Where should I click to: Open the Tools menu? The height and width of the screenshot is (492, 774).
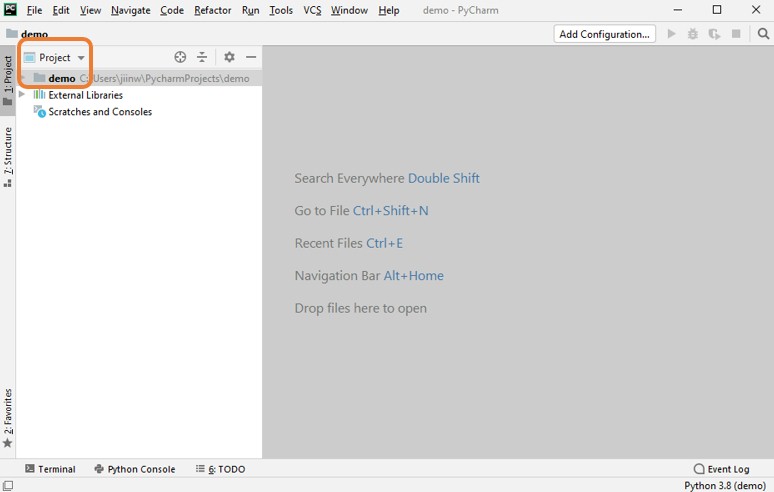(x=281, y=10)
